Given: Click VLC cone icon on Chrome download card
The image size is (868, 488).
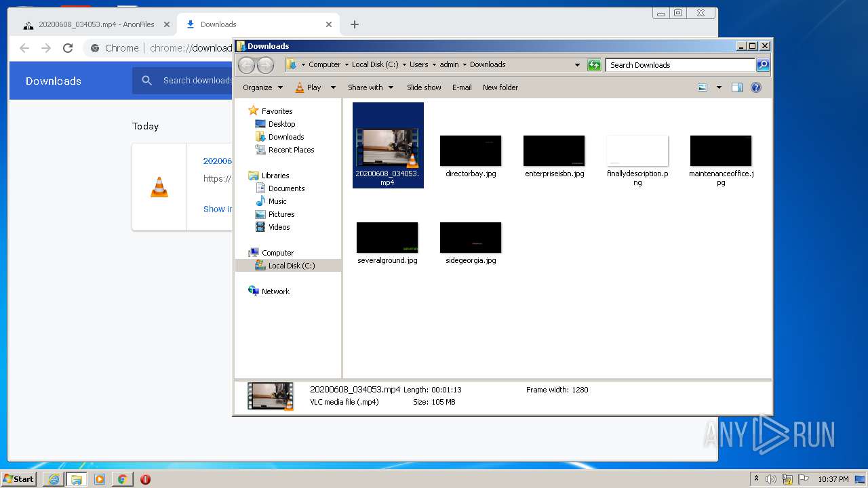Looking at the screenshot, I should 159,187.
